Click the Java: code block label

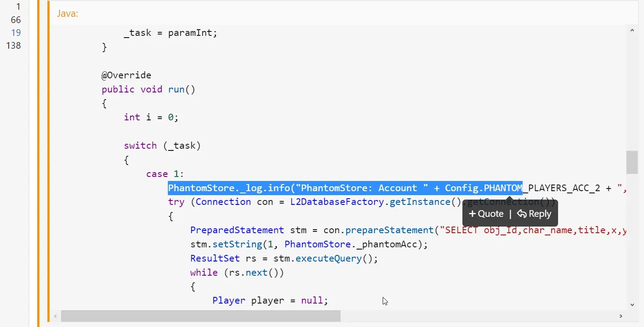pos(67,14)
